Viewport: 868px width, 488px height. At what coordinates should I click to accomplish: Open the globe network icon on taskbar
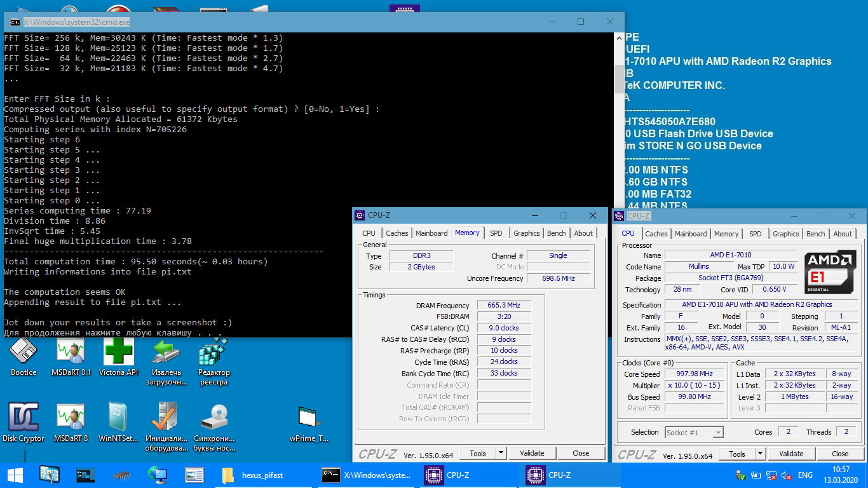pyautogui.click(x=157, y=475)
